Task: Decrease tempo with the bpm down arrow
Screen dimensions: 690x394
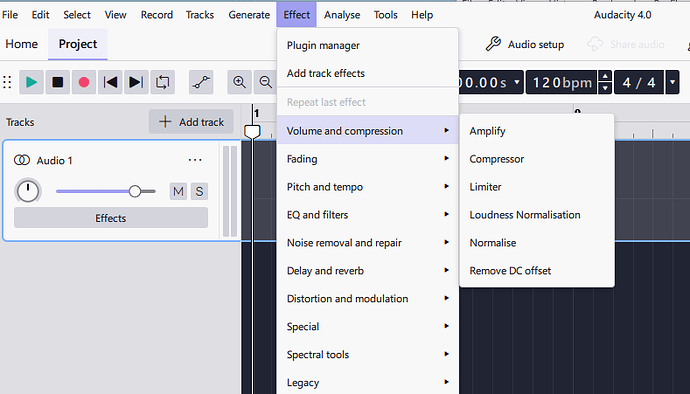Action: point(606,88)
